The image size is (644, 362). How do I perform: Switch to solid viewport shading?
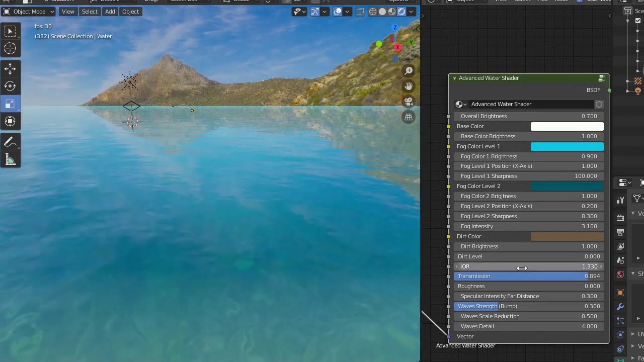(x=382, y=12)
